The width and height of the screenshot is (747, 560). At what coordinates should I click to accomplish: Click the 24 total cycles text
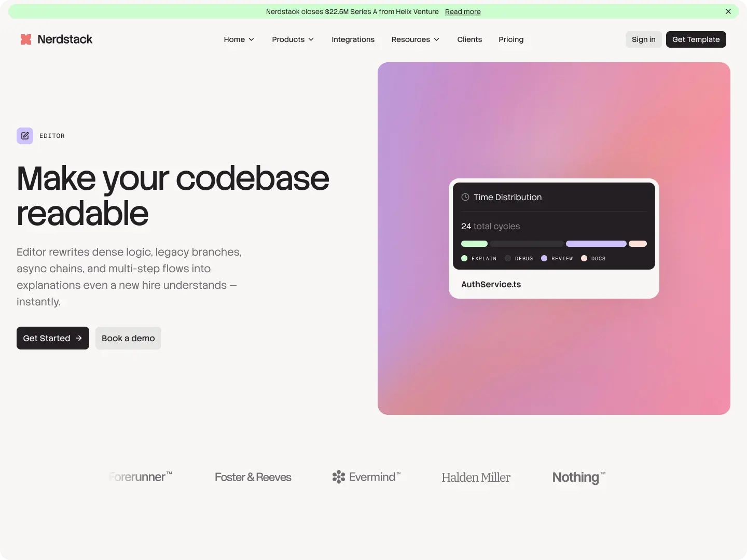(x=490, y=226)
